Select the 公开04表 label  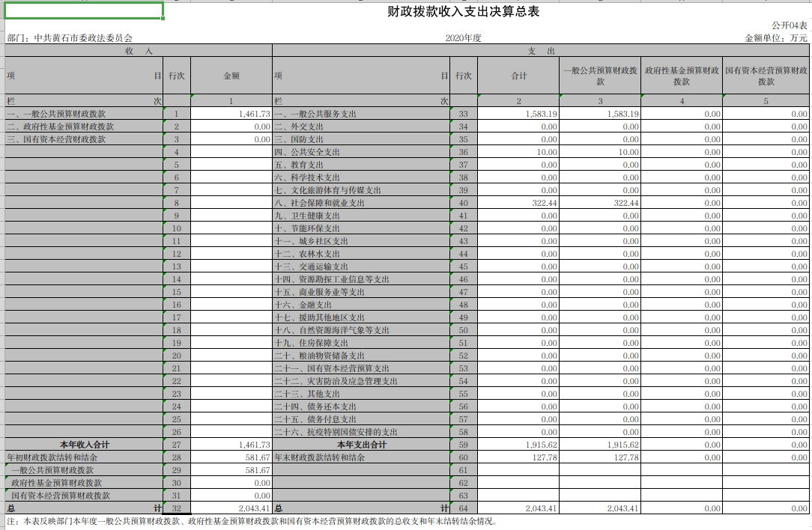click(790, 25)
